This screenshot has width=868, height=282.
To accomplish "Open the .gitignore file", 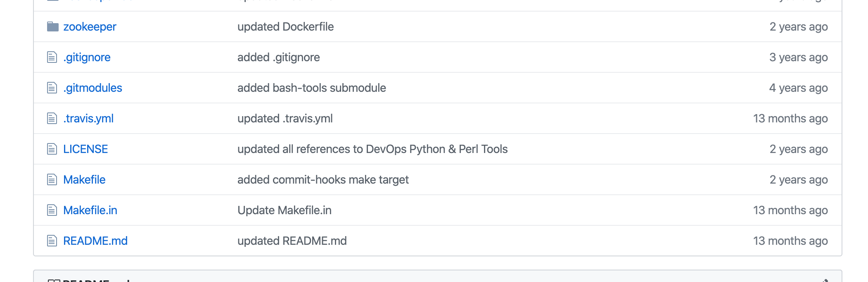I will pyautogui.click(x=87, y=57).
